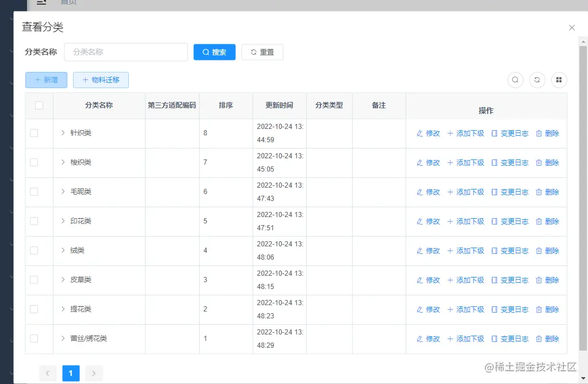Click the dialog's vertical scrollbar
The image size is (588, 384).
[583, 198]
